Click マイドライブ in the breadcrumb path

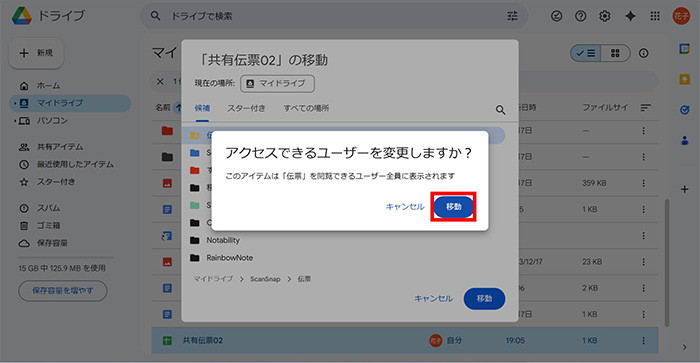click(x=213, y=279)
